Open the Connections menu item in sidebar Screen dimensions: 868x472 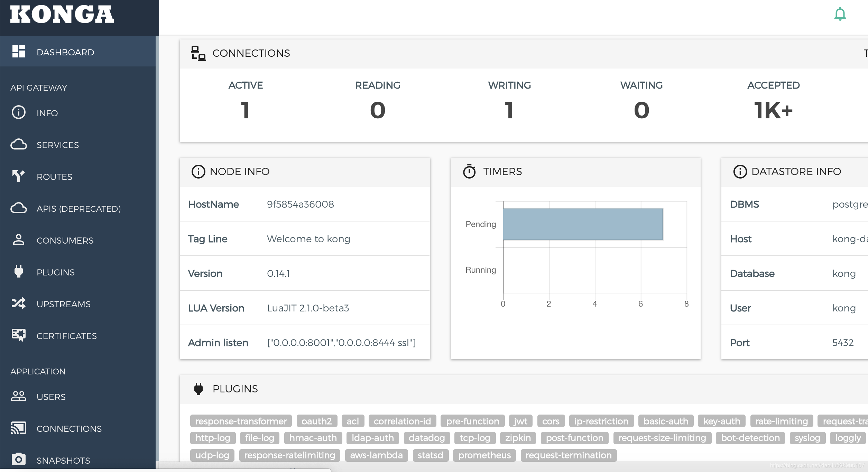coord(78,428)
